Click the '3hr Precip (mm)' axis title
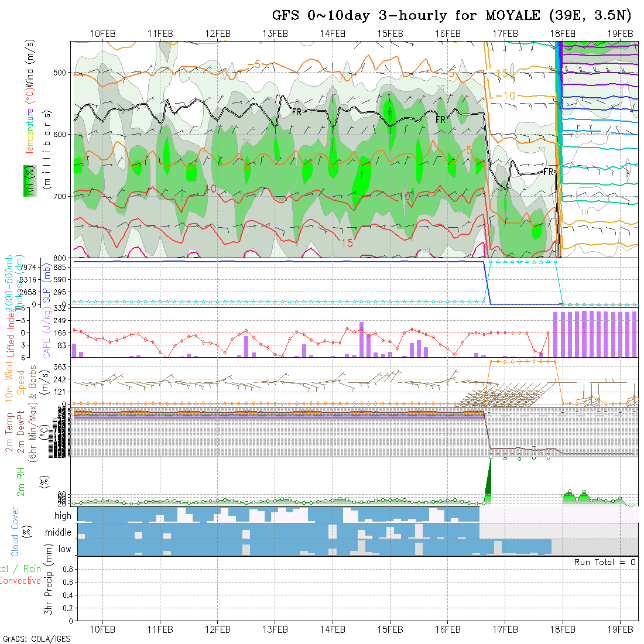The width and height of the screenshot is (644, 644). [x=49, y=579]
